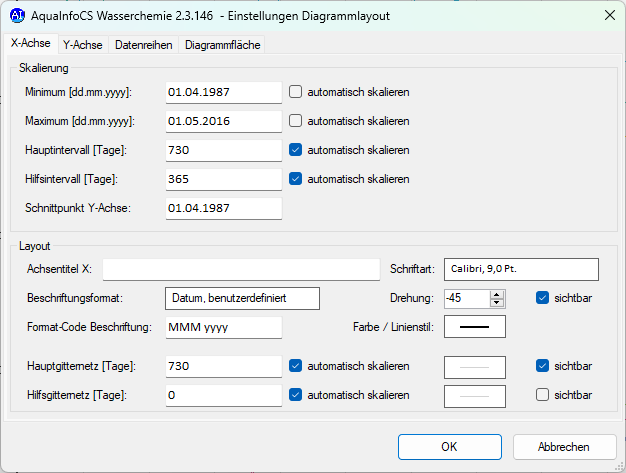The height and width of the screenshot is (473, 626).
Task: Toggle sichtbar checkbox for Hauptgitternetz
Action: point(542,366)
